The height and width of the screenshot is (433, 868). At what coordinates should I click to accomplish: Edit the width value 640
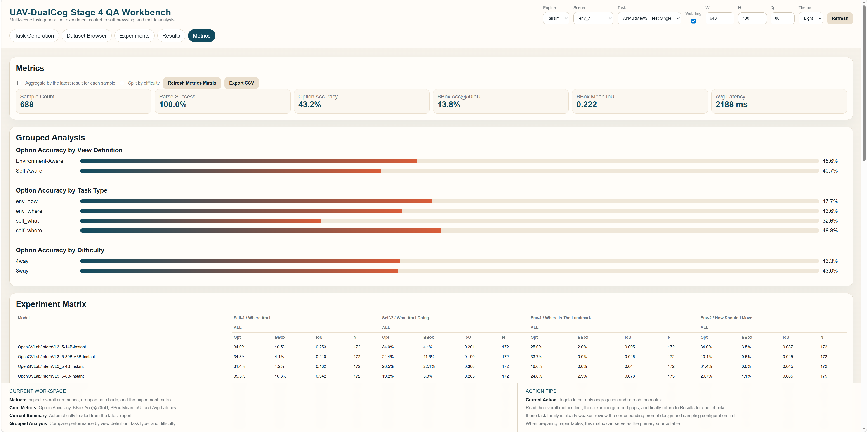click(x=720, y=18)
